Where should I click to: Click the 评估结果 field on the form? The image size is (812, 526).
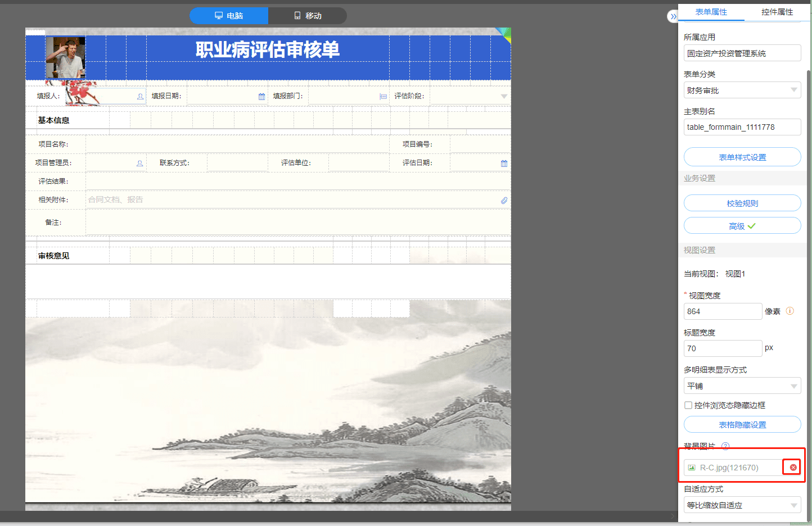point(298,182)
